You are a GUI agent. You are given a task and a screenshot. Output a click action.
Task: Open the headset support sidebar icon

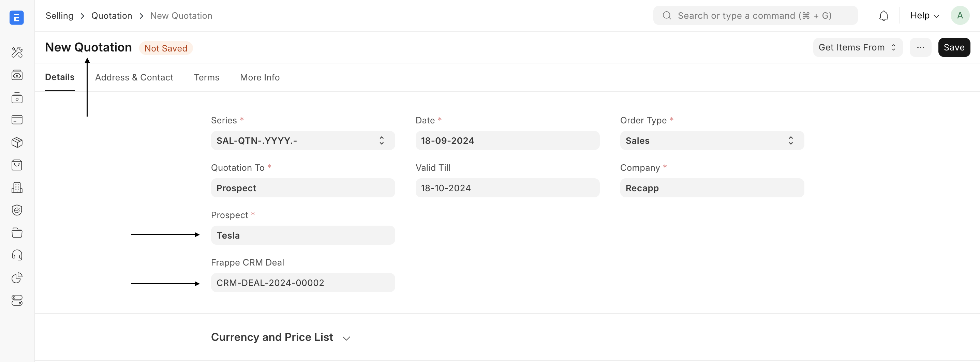[17, 255]
